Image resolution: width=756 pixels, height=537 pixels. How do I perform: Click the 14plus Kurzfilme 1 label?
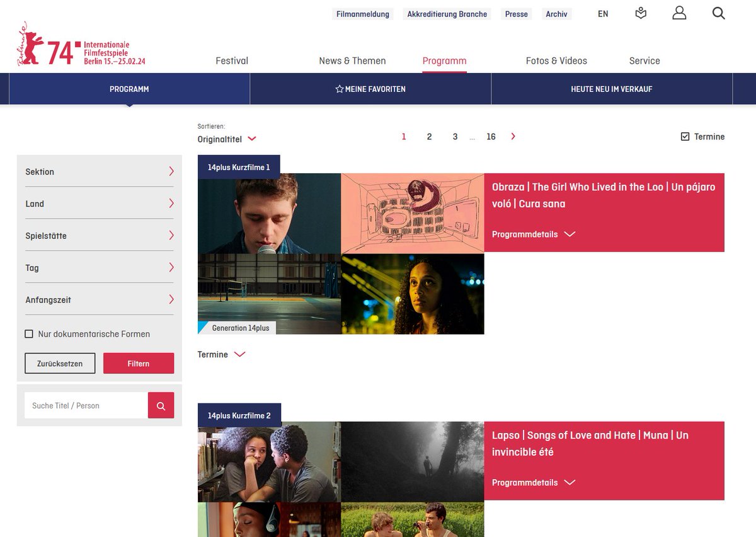(x=239, y=167)
